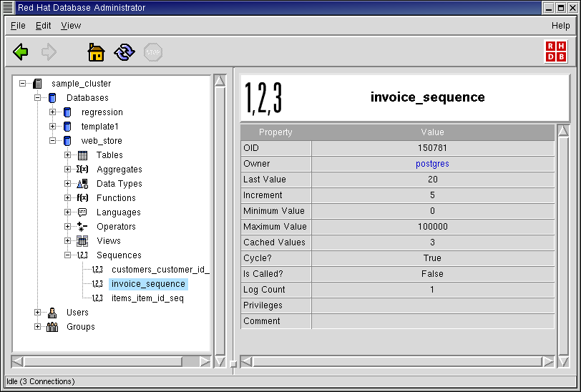Image resolution: width=581 pixels, height=392 pixels.
Task: Click tree panel scroll-up arrow
Action: pyautogui.click(x=220, y=80)
